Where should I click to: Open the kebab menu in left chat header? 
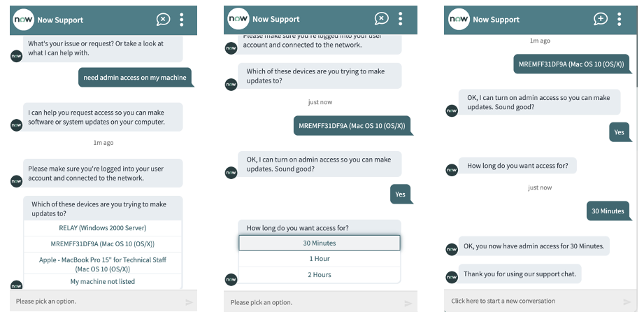point(182,20)
